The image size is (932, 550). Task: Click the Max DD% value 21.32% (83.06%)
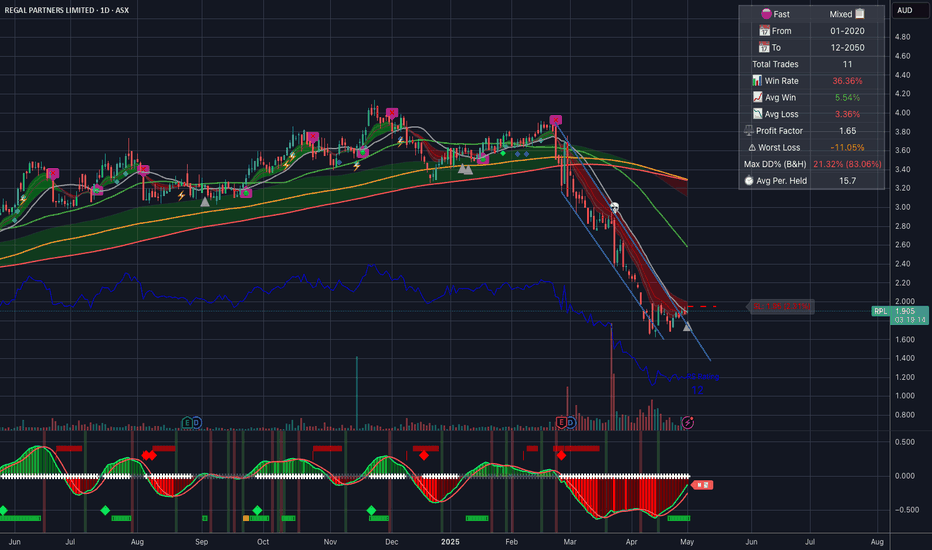point(847,164)
